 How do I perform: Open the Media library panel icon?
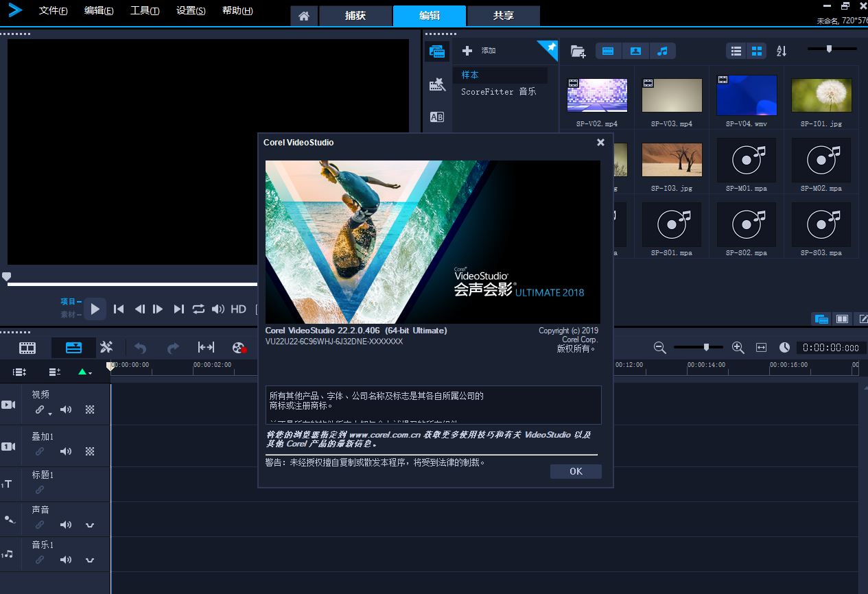(x=436, y=51)
